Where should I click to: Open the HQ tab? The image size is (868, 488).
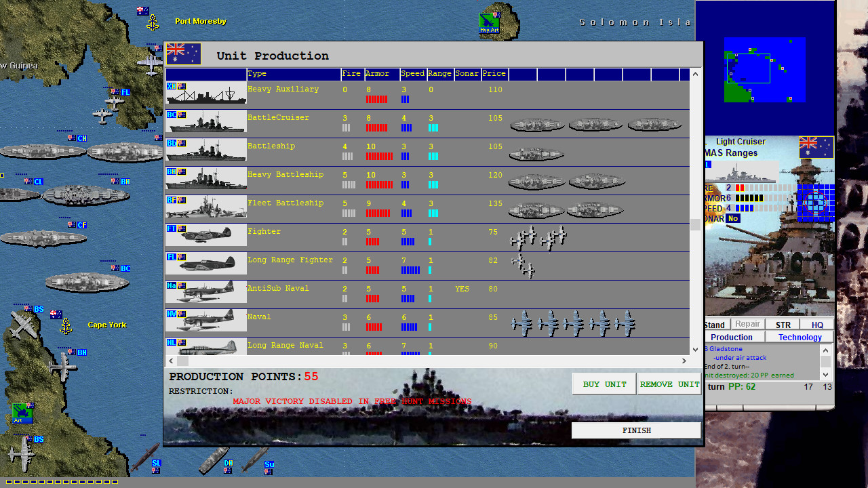click(x=818, y=325)
